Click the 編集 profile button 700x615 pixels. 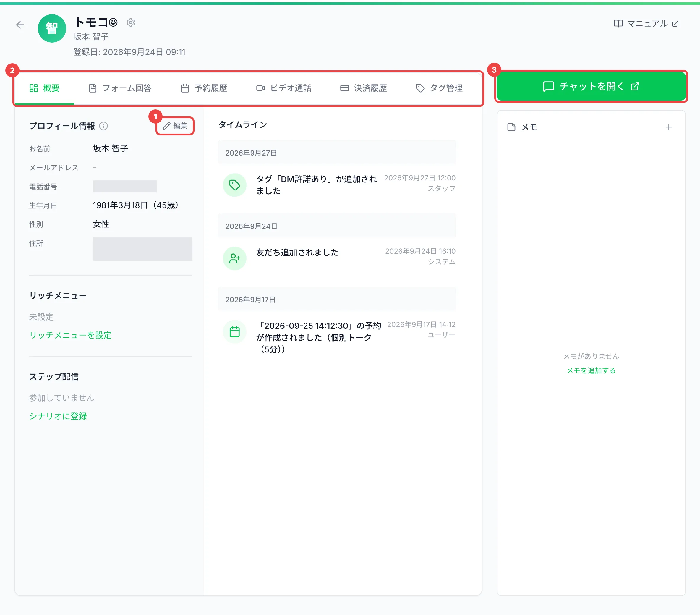pyautogui.click(x=175, y=126)
